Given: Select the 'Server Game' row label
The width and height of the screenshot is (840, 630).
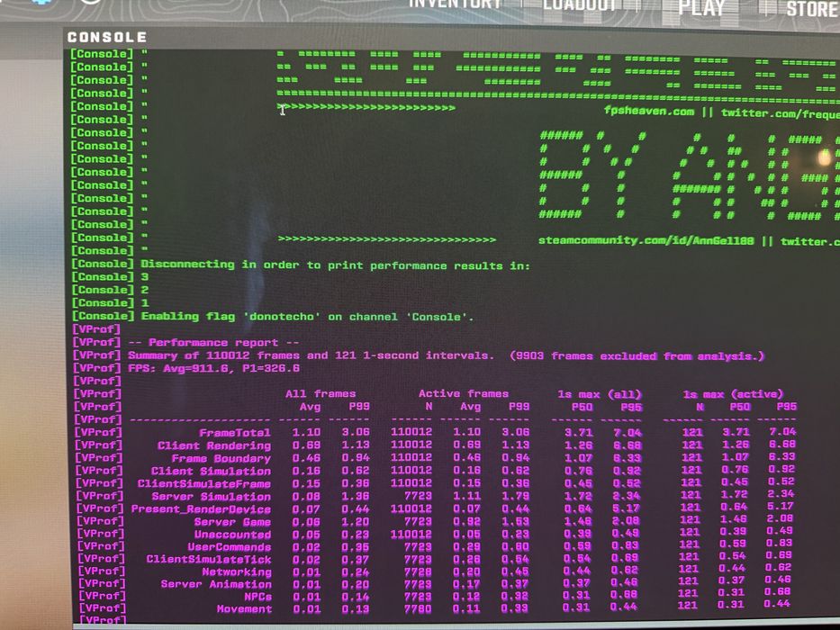Looking at the screenshot, I should (232, 522).
